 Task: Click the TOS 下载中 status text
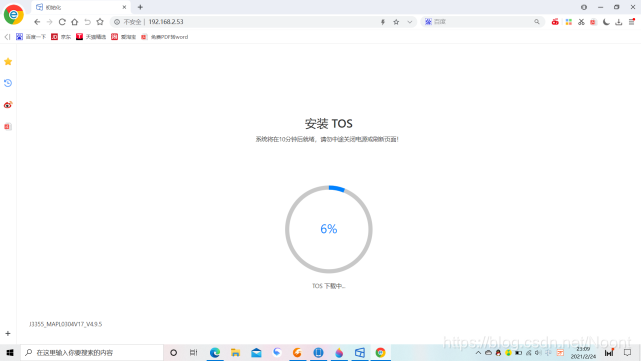[329, 286]
